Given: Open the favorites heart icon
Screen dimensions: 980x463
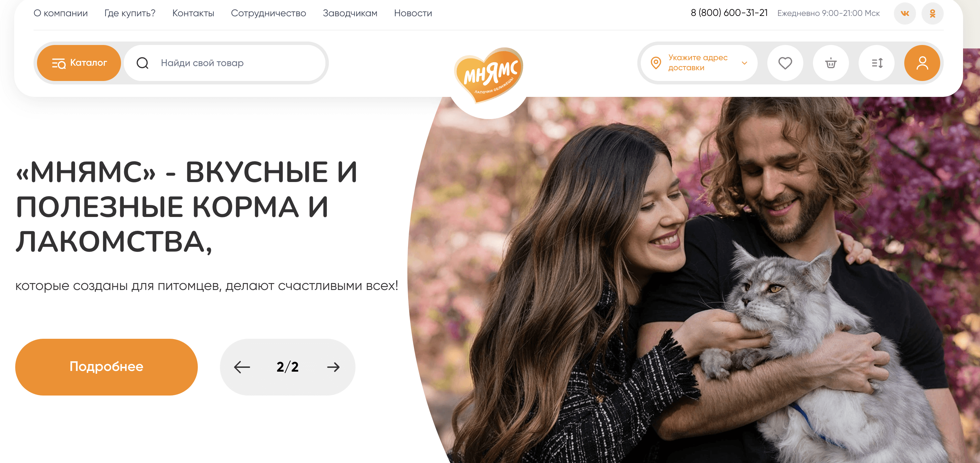Looking at the screenshot, I should coord(785,63).
